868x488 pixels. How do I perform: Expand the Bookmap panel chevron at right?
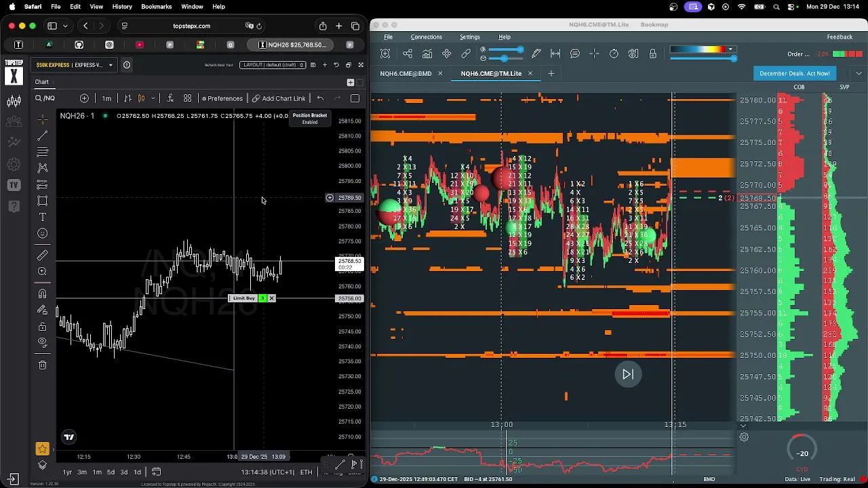[x=859, y=73]
